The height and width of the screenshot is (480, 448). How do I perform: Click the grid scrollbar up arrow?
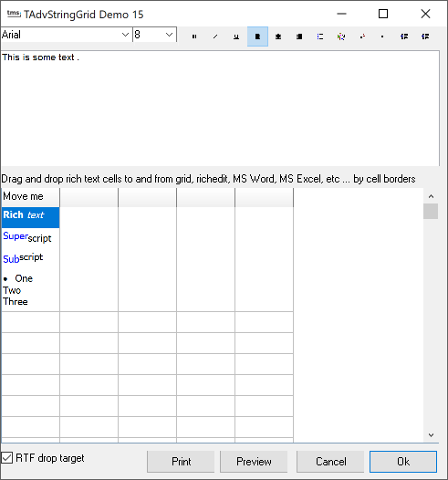pos(431,196)
